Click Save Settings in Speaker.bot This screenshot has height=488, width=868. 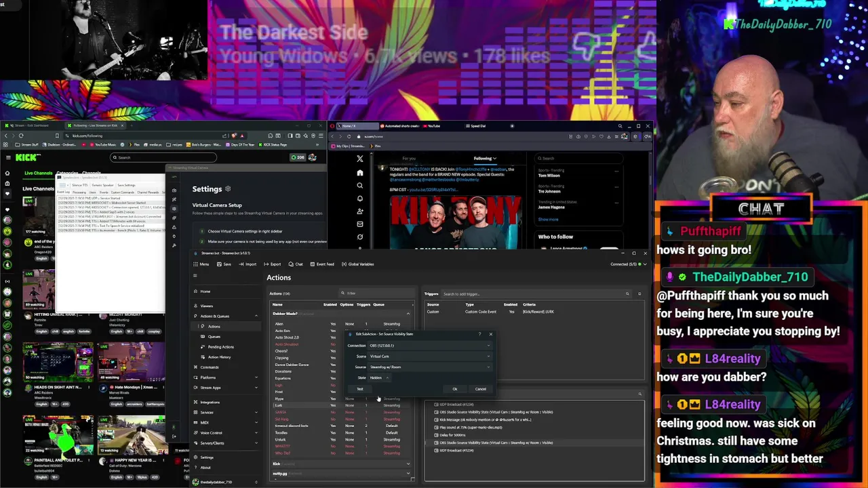(126, 185)
